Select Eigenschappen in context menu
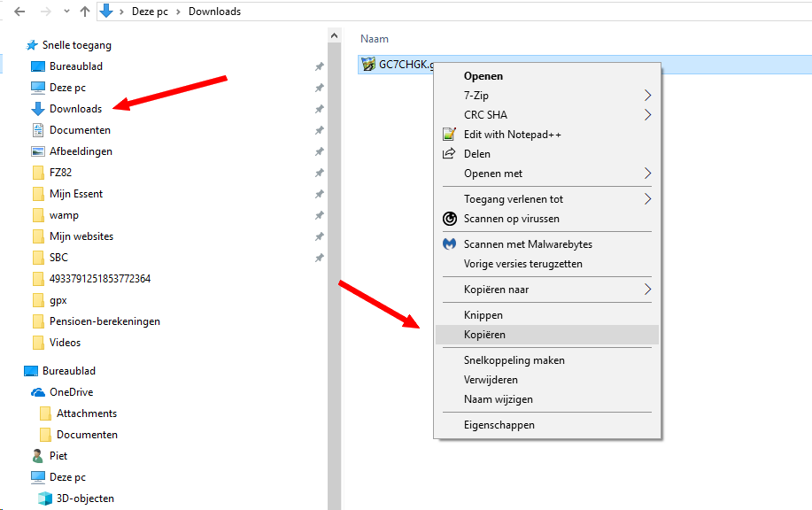The width and height of the screenshot is (812, 510). tap(499, 425)
